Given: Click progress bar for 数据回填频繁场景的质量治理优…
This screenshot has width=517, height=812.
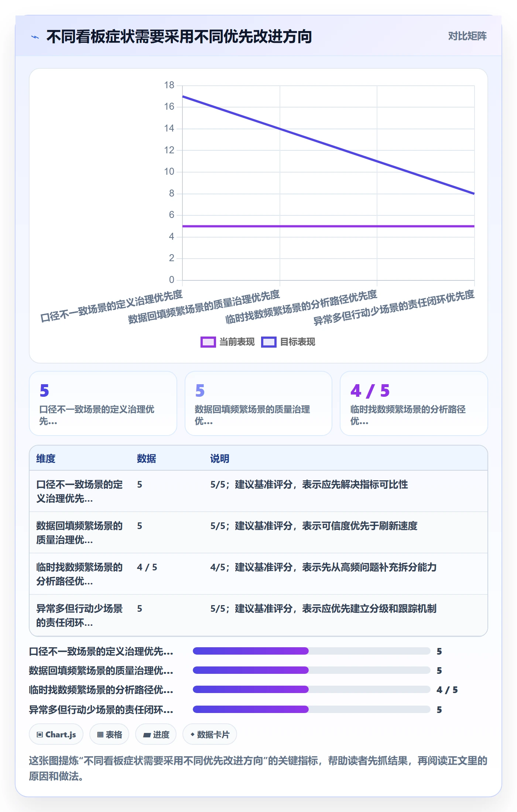Looking at the screenshot, I should (312, 670).
